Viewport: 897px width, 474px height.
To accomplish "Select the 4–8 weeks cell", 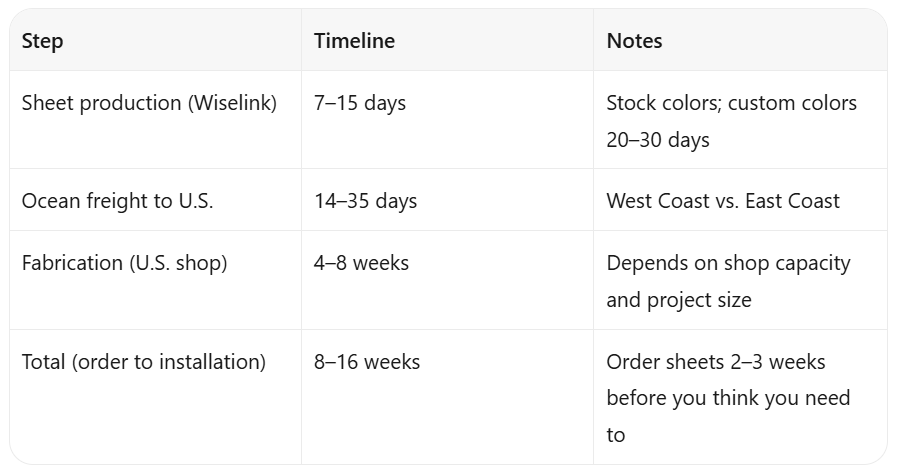I will 447,280.
